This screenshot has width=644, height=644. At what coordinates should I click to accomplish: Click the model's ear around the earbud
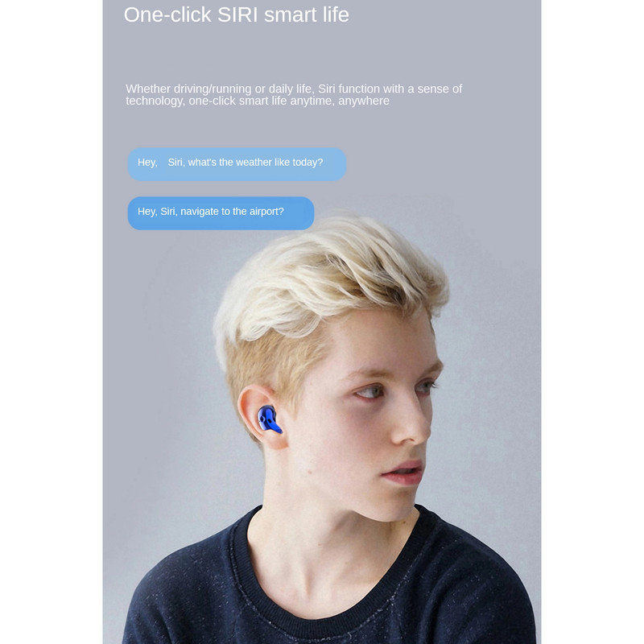(x=261, y=415)
